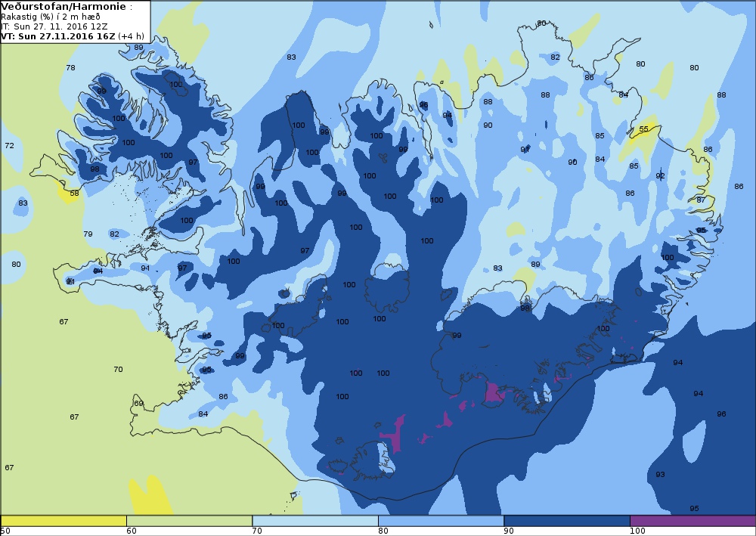Viewport: 756px width, 536px height.
Task: Click the light blue 70–80 legend band
Action: point(315,521)
